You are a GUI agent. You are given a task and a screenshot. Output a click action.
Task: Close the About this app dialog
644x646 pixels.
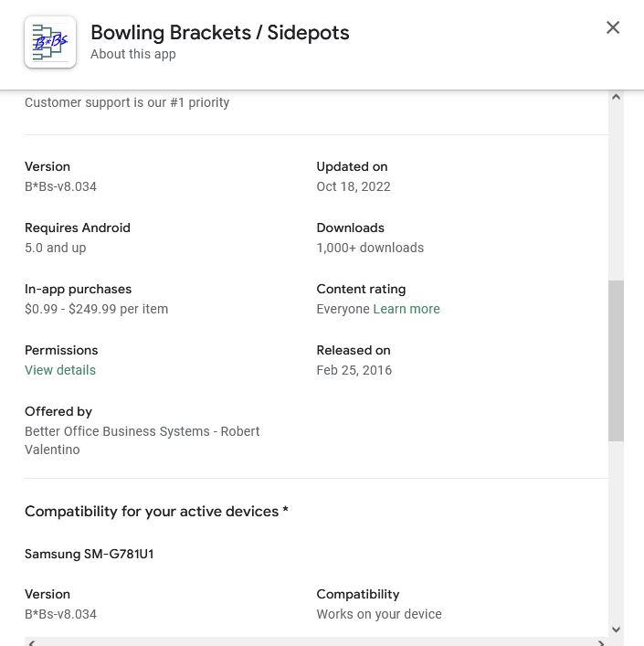pyautogui.click(x=613, y=27)
